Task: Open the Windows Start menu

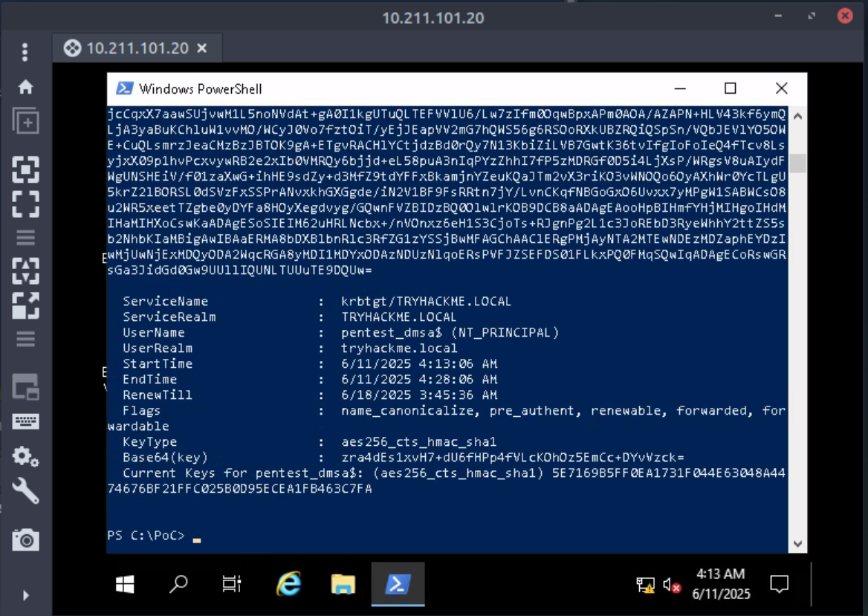Action: [125, 585]
